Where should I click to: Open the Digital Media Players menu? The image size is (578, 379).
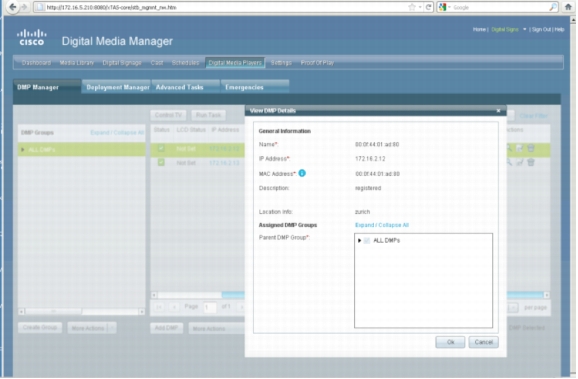[x=235, y=63]
